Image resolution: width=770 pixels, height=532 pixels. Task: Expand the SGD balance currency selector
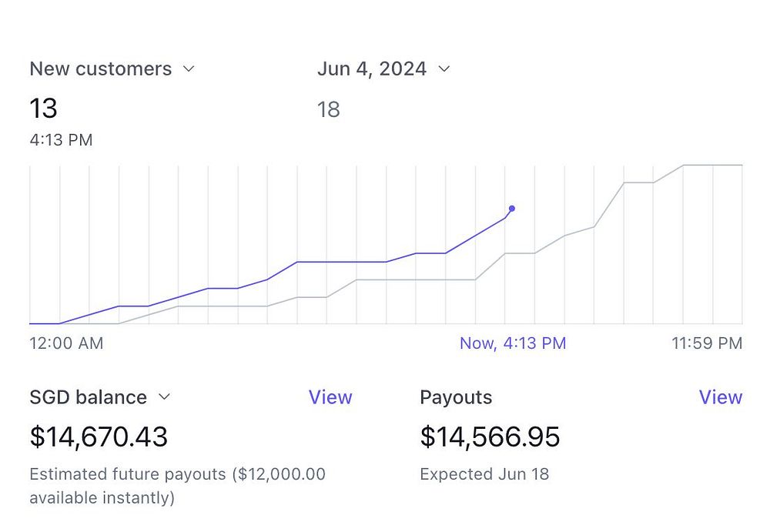(100, 397)
